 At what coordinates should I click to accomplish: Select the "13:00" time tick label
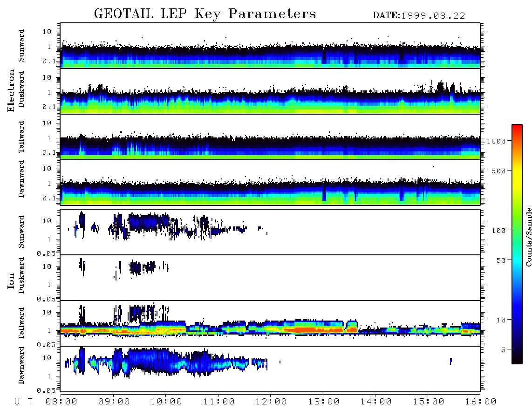click(x=324, y=402)
